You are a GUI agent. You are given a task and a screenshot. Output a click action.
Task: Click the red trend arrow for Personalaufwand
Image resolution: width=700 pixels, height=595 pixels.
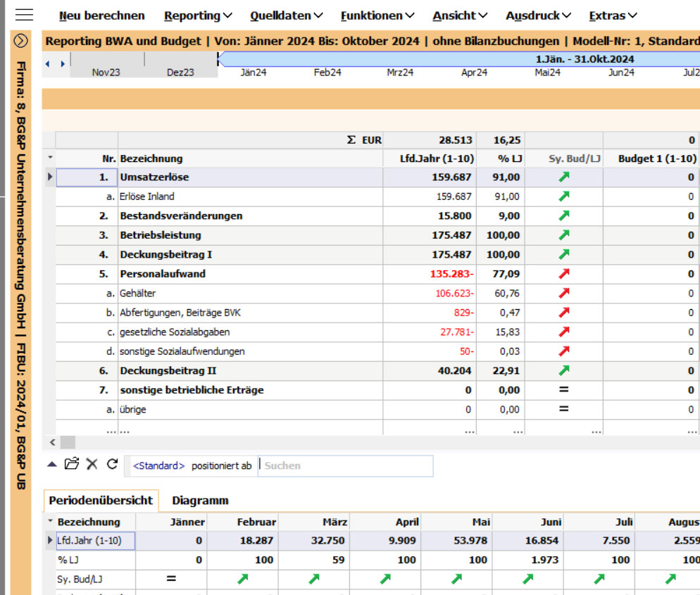(563, 274)
